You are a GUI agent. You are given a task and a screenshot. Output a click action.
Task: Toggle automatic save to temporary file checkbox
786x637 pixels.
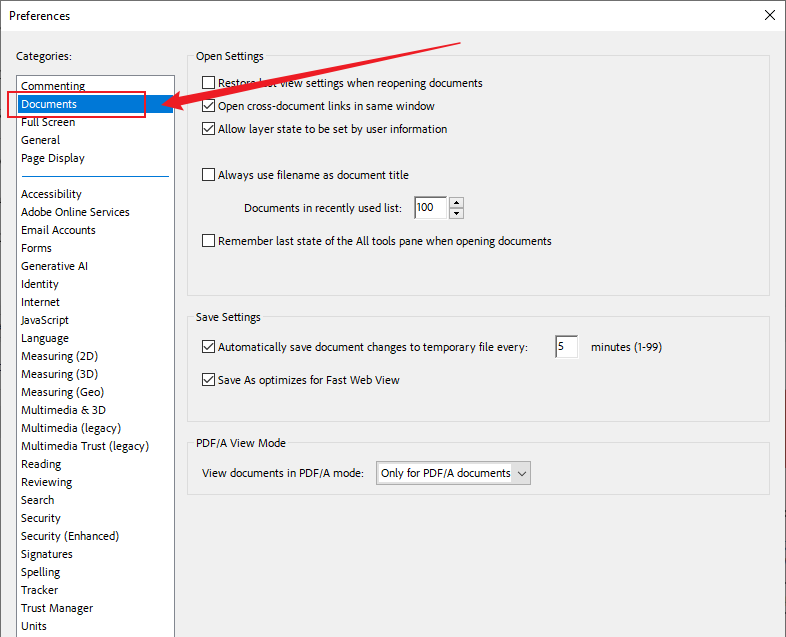(209, 347)
